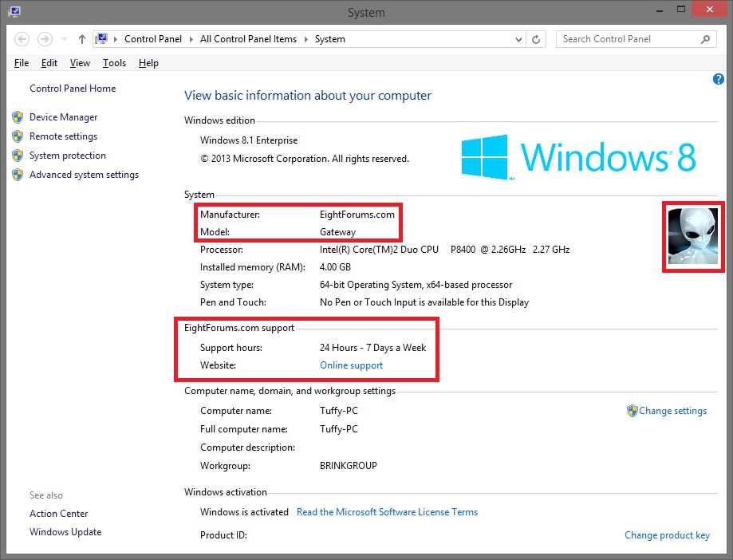733x560 pixels.
Task: Open the Online support website link
Action: point(351,365)
